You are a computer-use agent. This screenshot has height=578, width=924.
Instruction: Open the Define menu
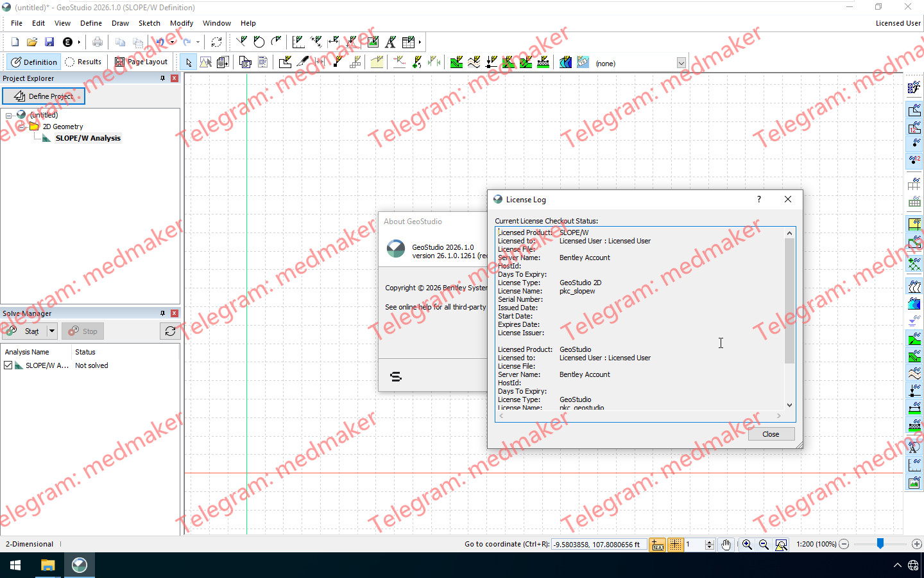tap(91, 23)
